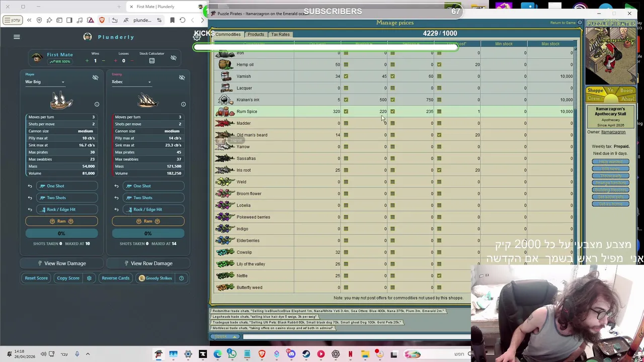Undo One Shot on the enemy ship

(116, 186)
